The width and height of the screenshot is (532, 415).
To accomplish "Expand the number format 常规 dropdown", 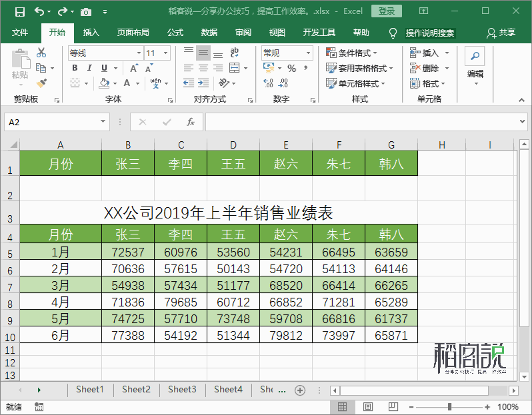I will click(x=308, y=53).
